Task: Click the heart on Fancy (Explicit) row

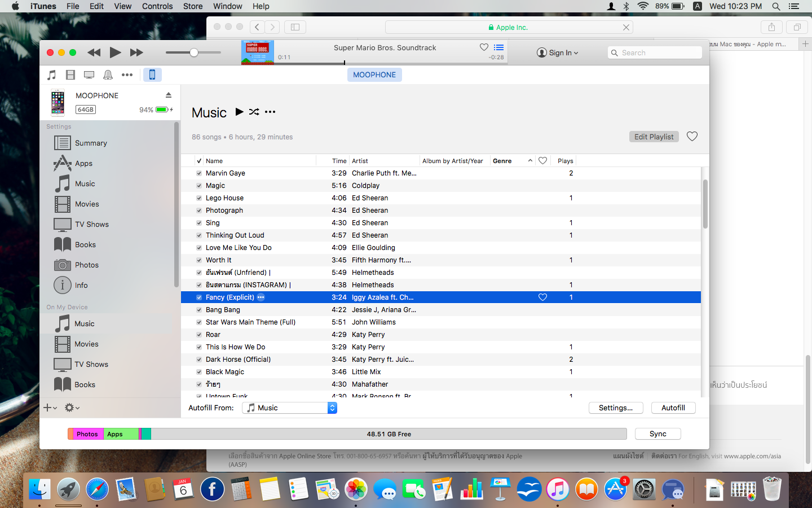Action: tap(542, 297)
